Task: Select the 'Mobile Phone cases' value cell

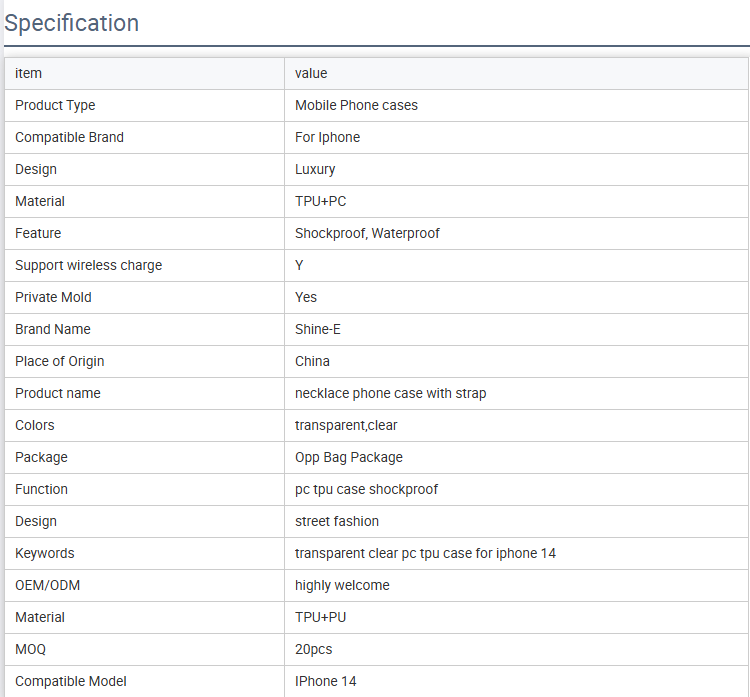Action: tap(517, 105)
